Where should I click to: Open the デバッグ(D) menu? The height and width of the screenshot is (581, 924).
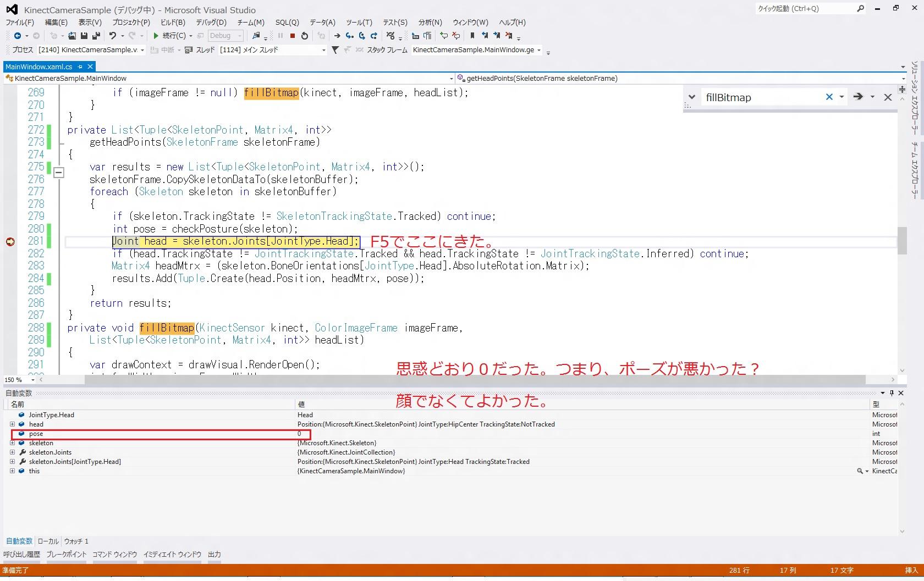point(211,23)
